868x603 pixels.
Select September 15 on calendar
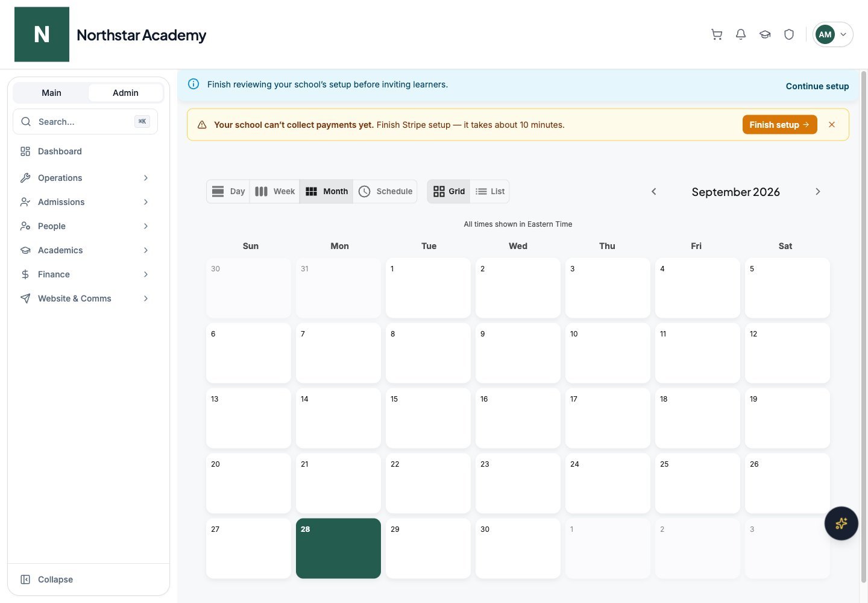428,418
